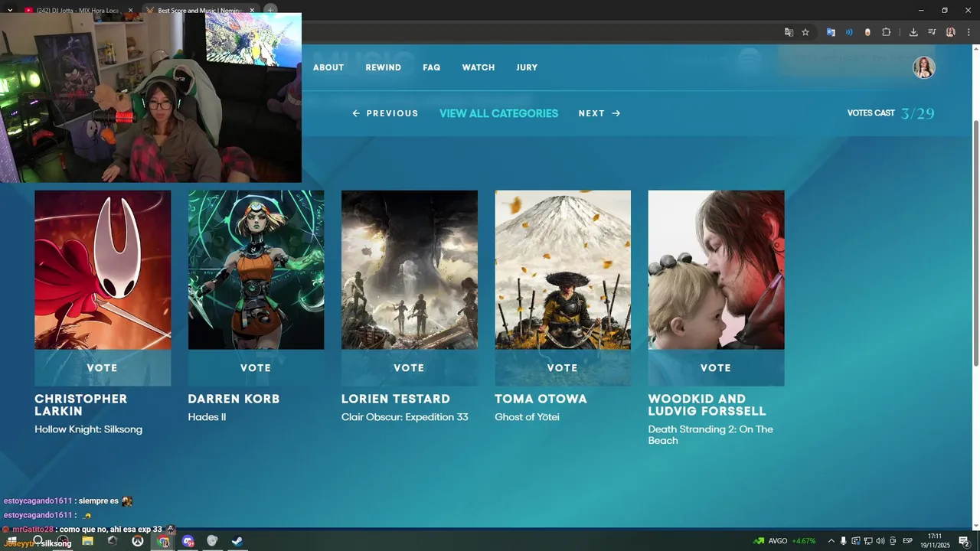Go to the FAQ page
Screen dimensions: 980x551
432,67
